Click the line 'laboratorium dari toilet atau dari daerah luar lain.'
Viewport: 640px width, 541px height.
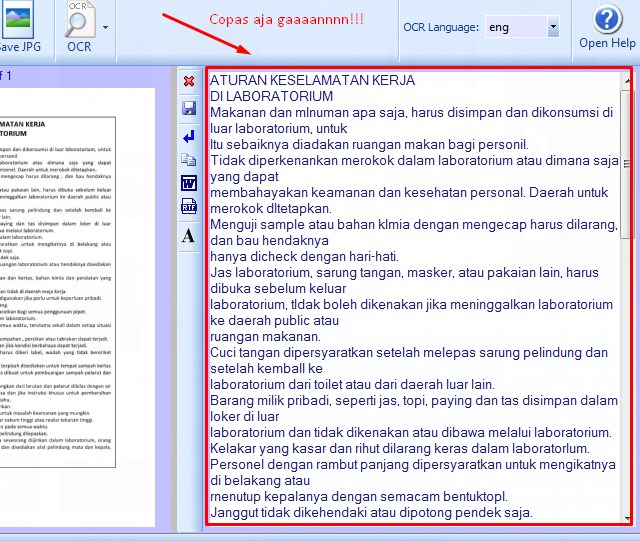pyautogui.click(x=352, y=384)
